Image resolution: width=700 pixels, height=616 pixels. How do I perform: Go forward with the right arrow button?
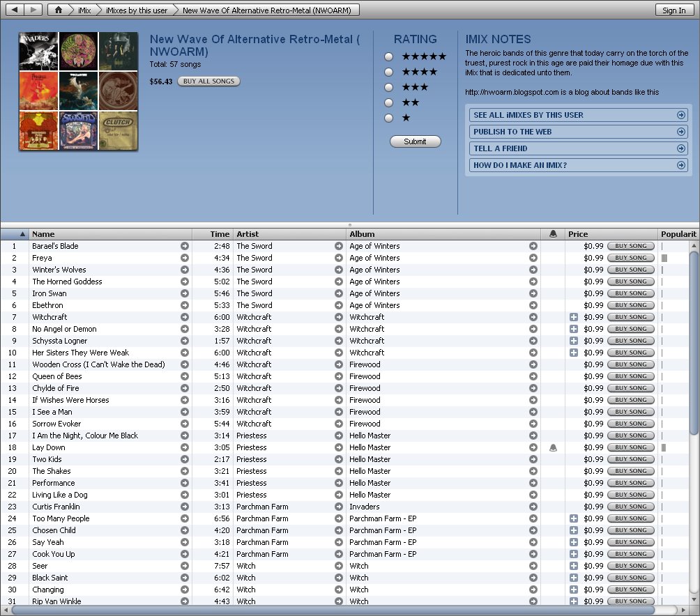pos(33,10)
